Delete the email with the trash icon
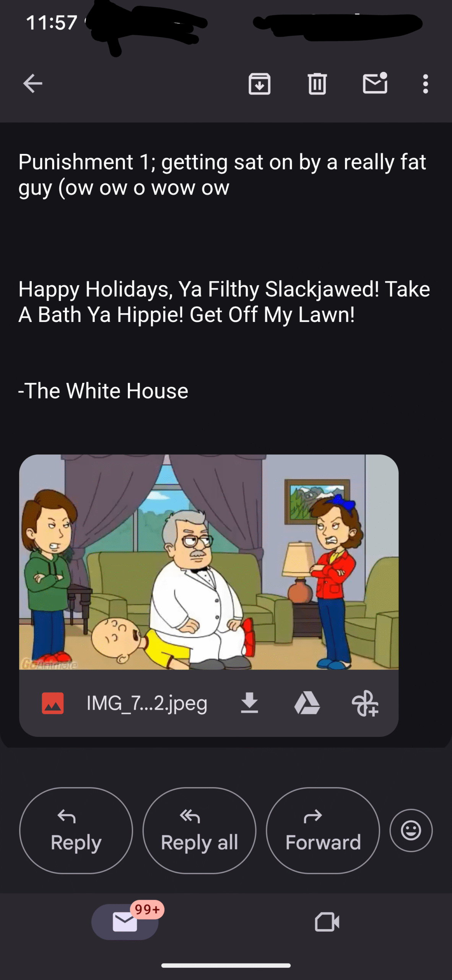452x980 pixels. coord(317,84)
